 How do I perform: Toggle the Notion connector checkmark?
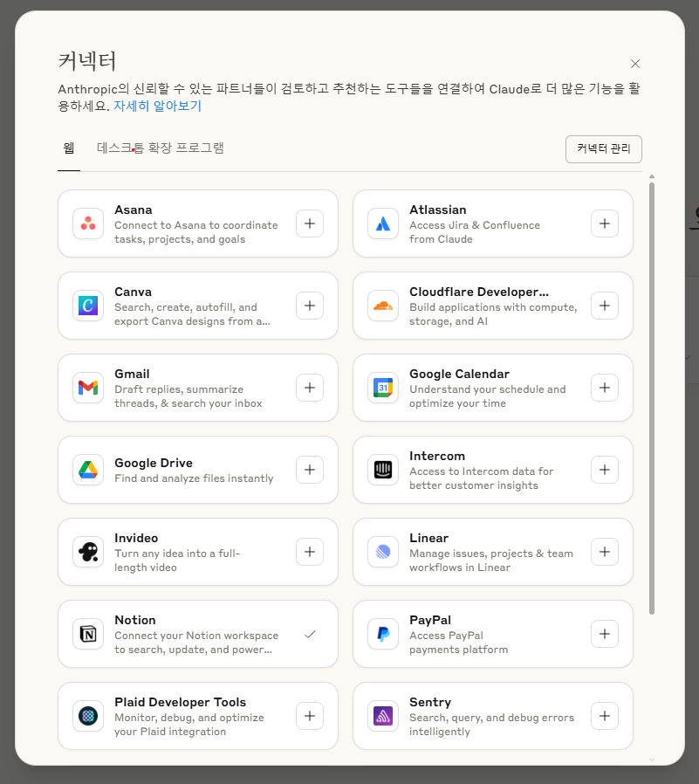[310, 634]
